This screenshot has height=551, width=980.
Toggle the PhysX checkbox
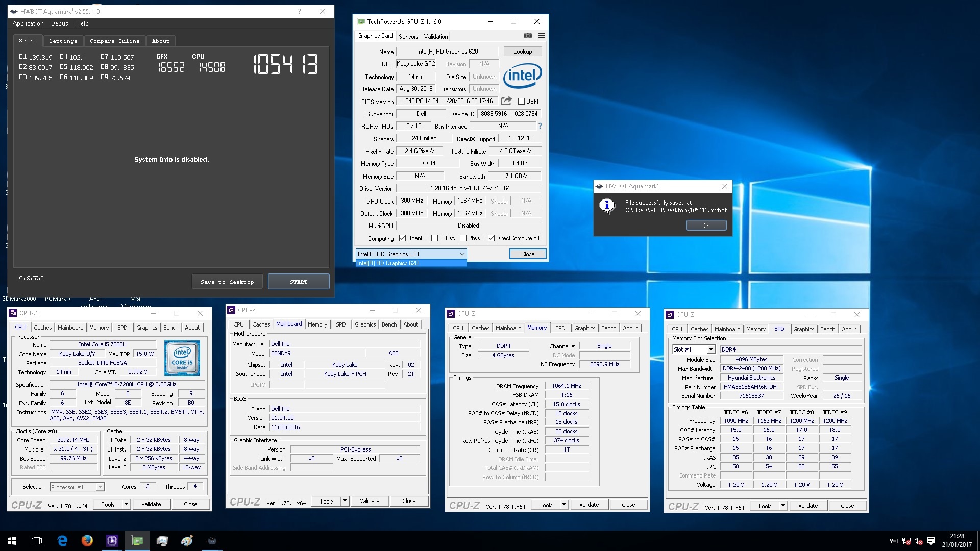tap(463, 238)
